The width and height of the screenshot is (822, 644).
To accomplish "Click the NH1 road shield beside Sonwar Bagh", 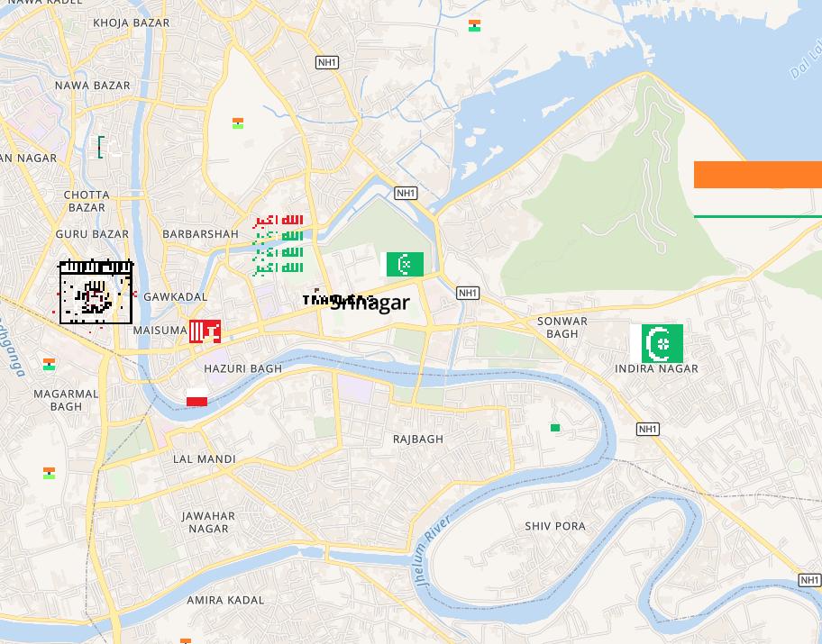I will tap(467, 293).
